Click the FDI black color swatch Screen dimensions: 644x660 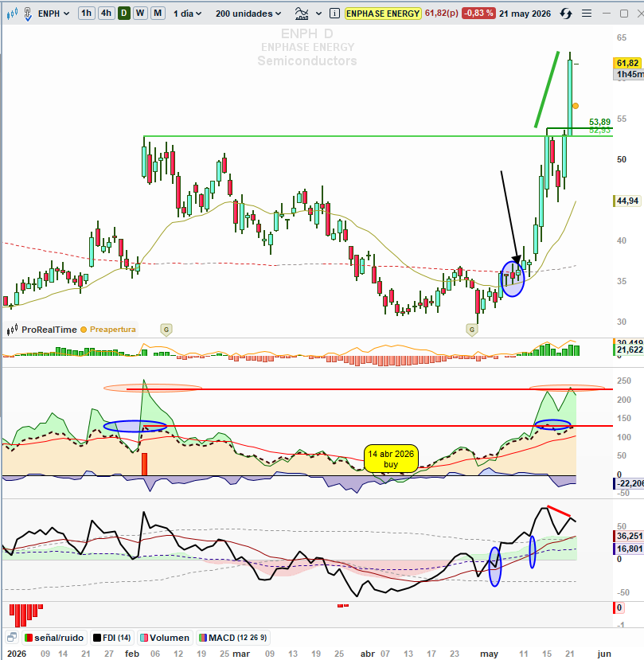97,638
